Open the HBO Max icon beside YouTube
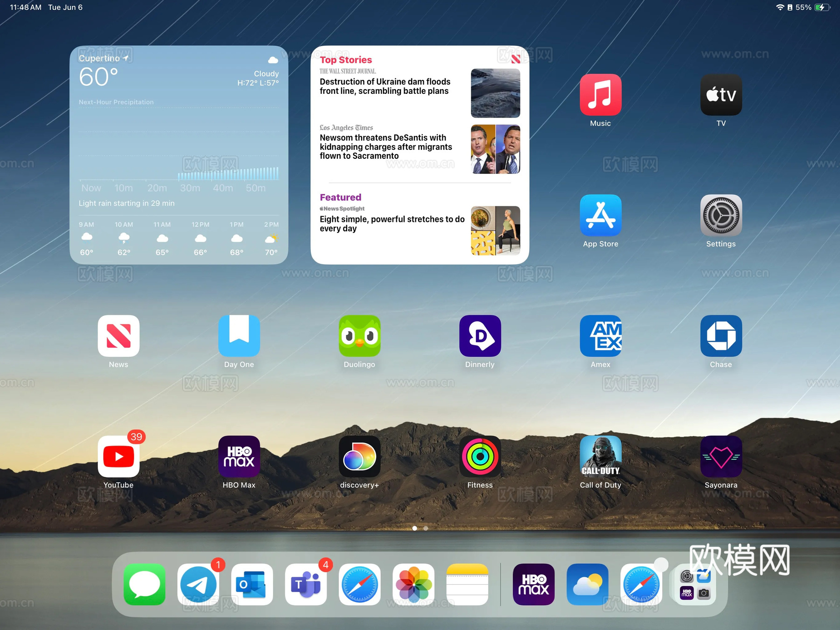This screenshot has height=630, width=840. 239,456
